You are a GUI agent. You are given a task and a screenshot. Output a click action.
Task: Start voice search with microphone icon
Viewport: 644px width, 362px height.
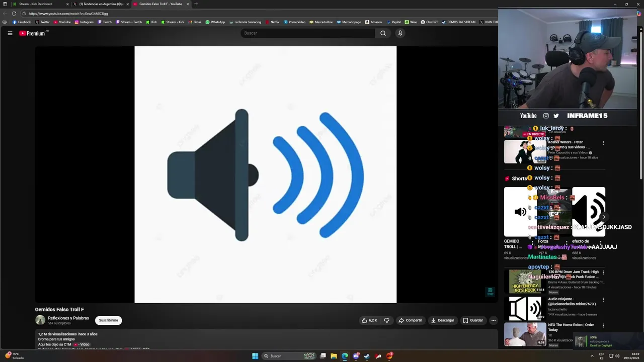click(x=400, y=33)
